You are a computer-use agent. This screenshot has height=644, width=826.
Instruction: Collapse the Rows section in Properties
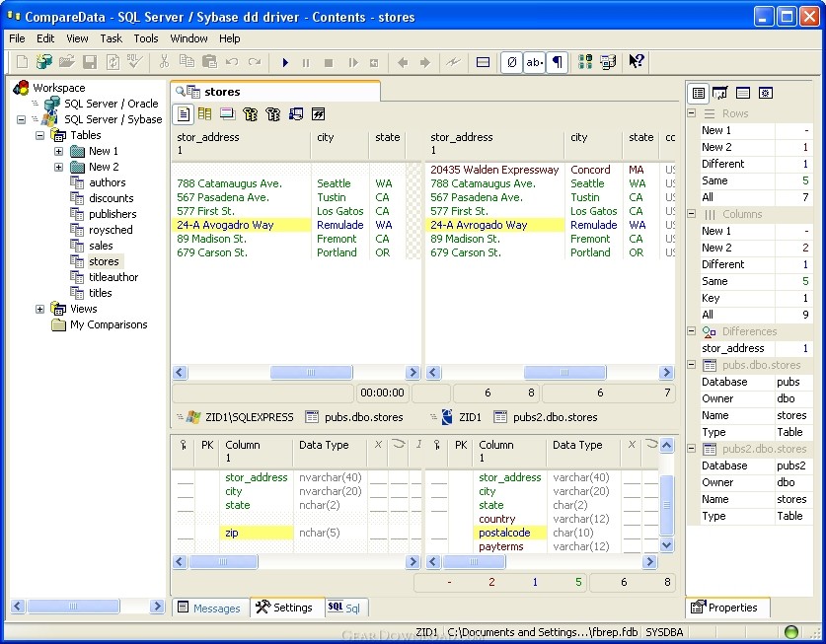click(x=693, y=113)
